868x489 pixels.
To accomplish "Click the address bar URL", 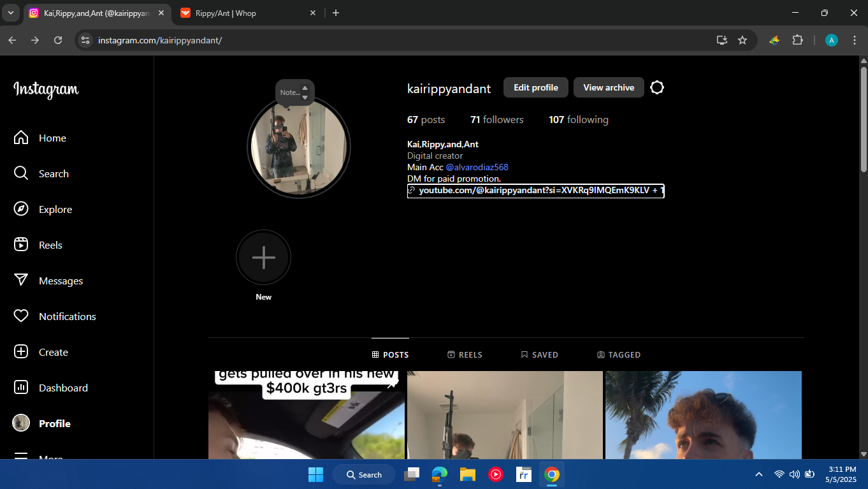I will point(160,40).
